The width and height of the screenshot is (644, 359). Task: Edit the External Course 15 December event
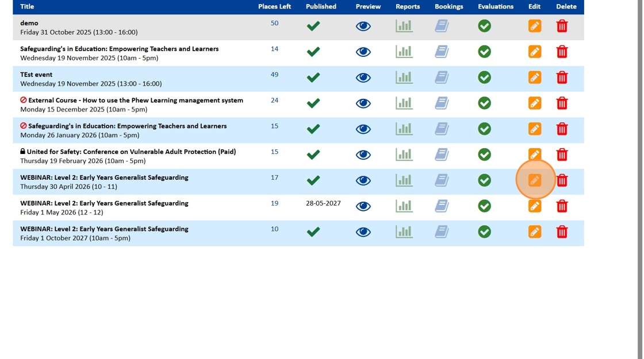point(535,103)
